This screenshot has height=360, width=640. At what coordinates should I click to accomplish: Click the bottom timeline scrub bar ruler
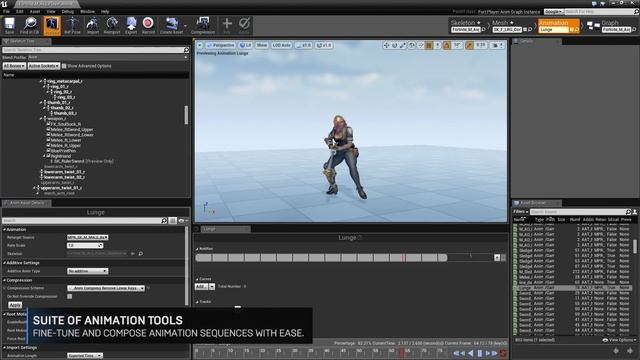322,352
